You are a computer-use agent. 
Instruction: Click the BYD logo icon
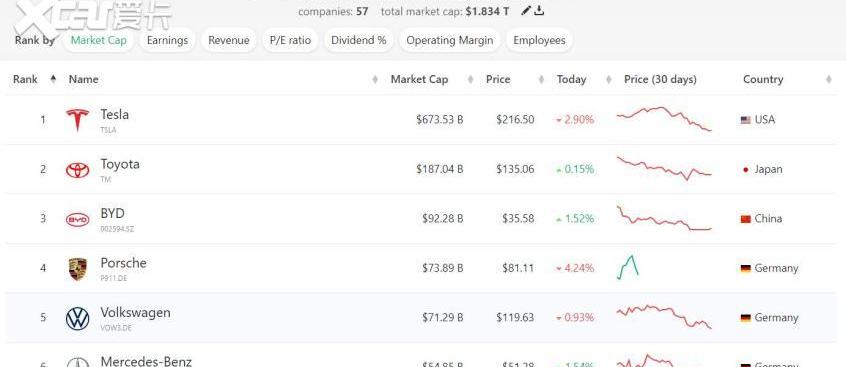(x=78, y=220)
